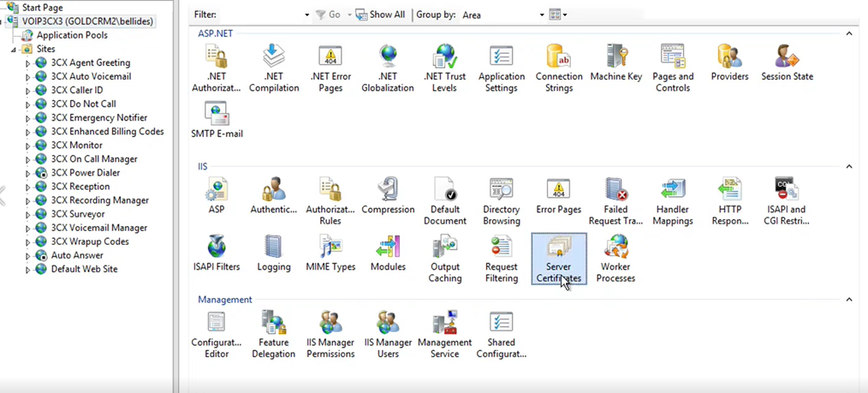Expand the Auto Answer site node

pos(27,256)
